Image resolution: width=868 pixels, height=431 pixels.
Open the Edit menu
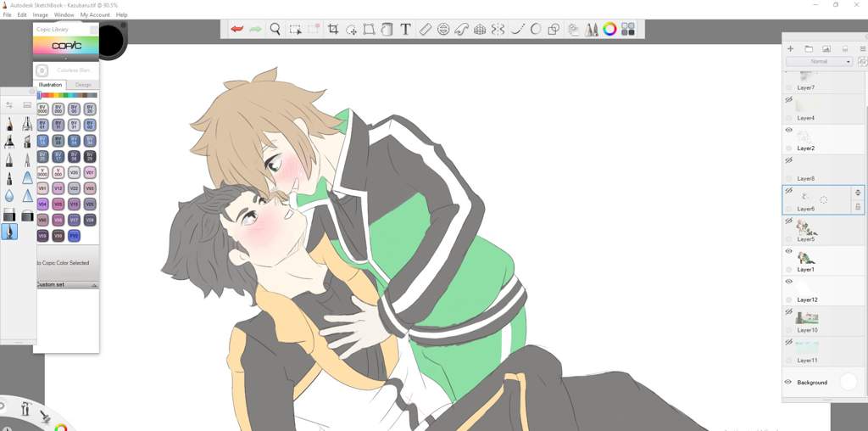tap(22, 15)
